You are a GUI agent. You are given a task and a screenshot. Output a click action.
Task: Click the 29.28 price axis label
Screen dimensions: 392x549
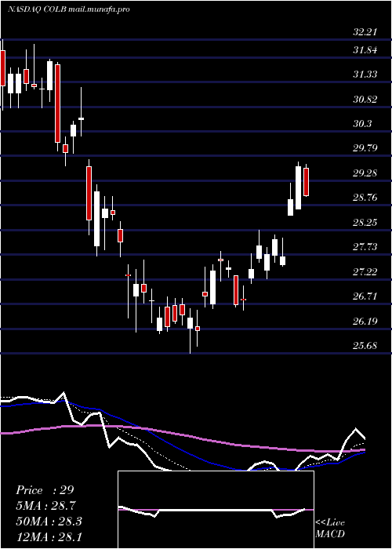(x=365, y=173)
